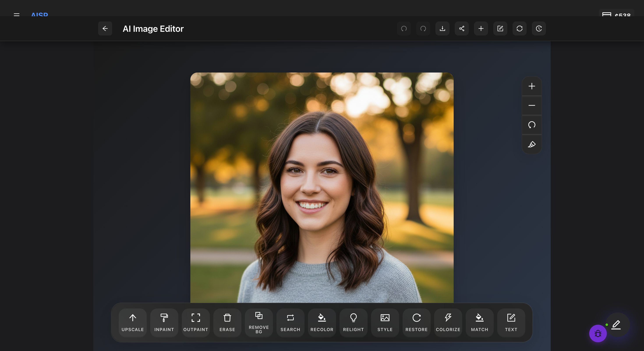Select the Outpaint tool
This screenshot has width=644, height=351.
coord(195,323)
